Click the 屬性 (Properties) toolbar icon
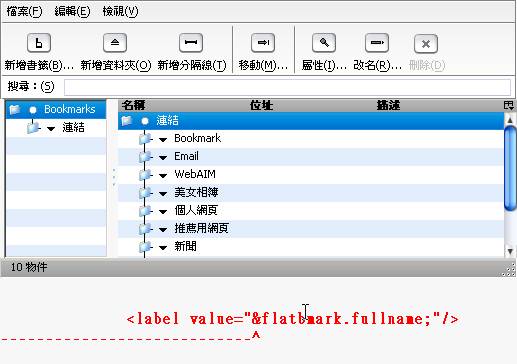Image resolution: width=517 pixels, height=364 pixels. (324, 43)
